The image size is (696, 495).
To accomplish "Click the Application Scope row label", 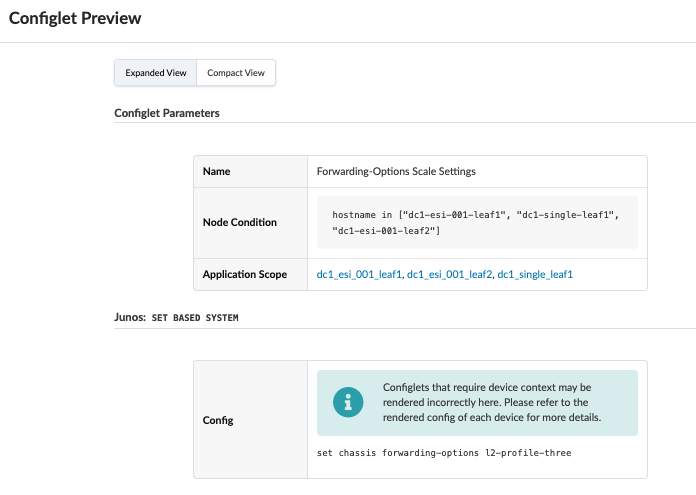I will 245,274.
